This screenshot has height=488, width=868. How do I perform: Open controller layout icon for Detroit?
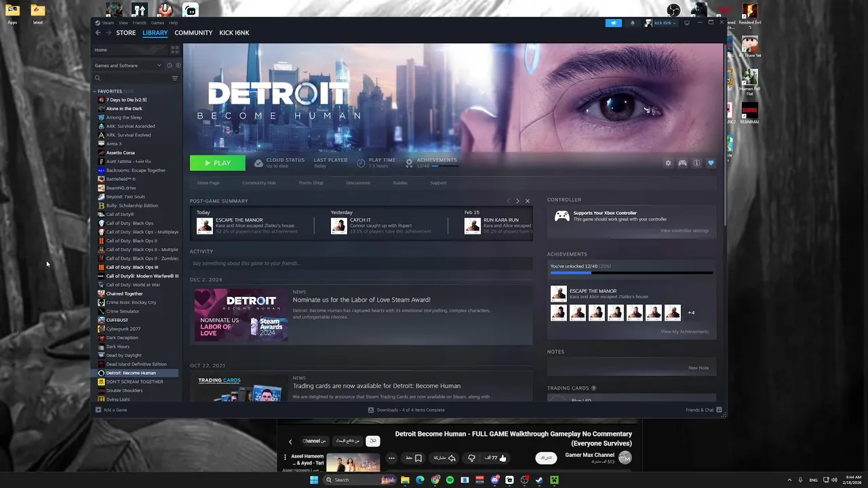(682, 163)
